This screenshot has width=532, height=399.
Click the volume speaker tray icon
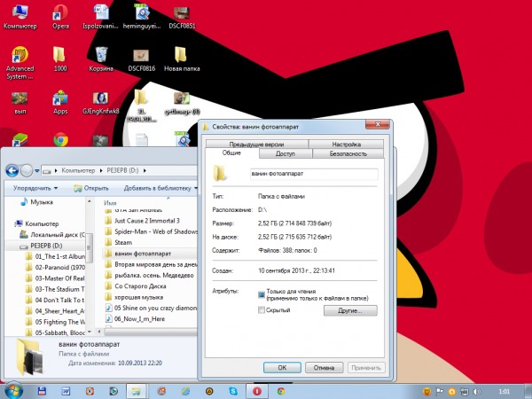coord(476,392)
